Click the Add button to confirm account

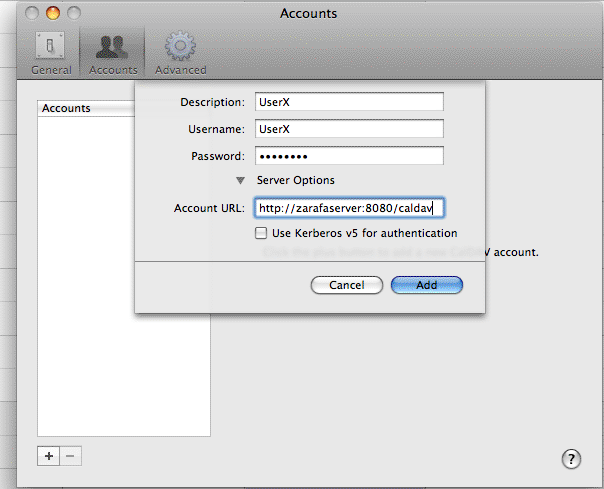click(426, 285)
